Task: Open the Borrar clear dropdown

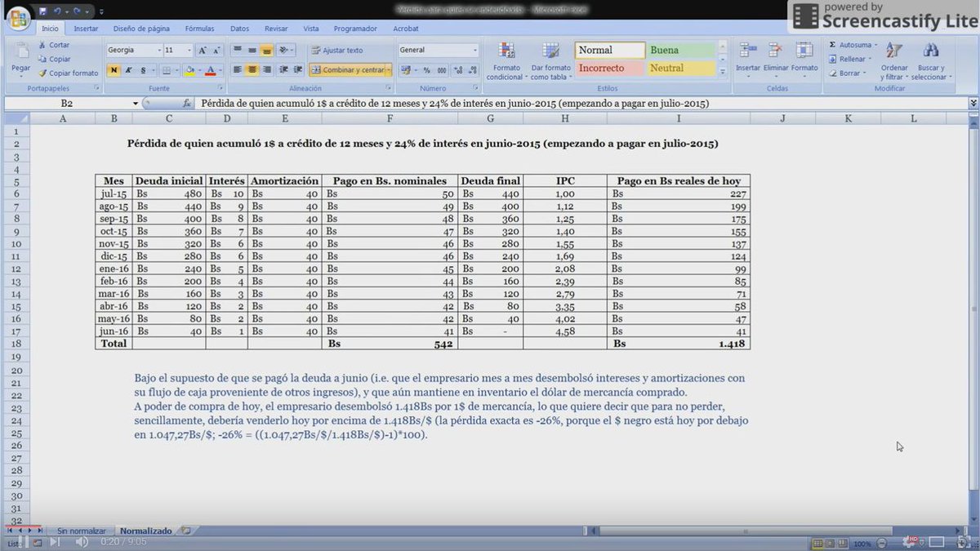Action: pos(847,73)
